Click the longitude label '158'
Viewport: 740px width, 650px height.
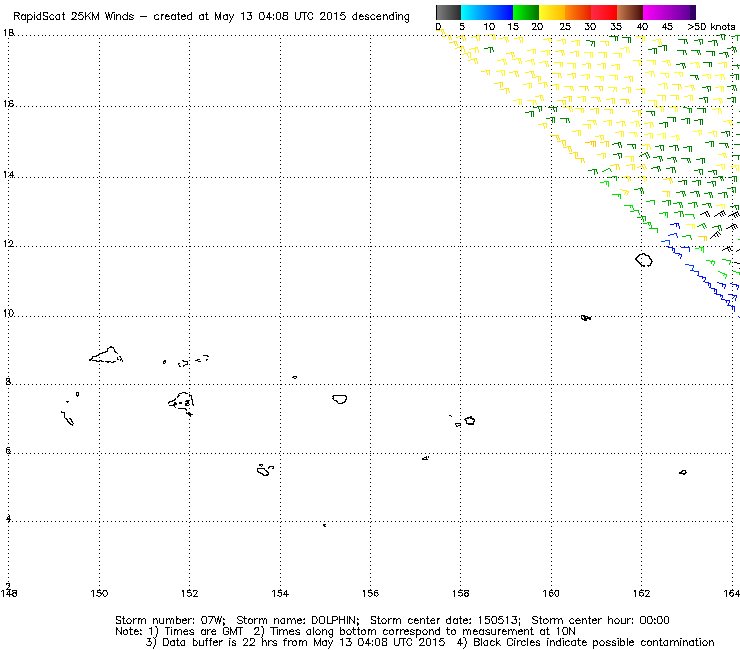[461, 593]
